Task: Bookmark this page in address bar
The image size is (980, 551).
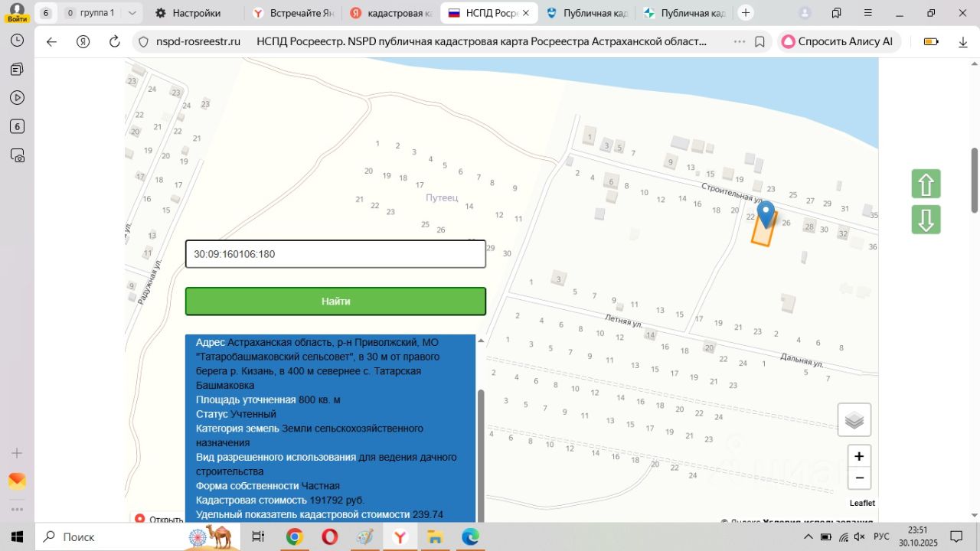Action: click(759, 42)
